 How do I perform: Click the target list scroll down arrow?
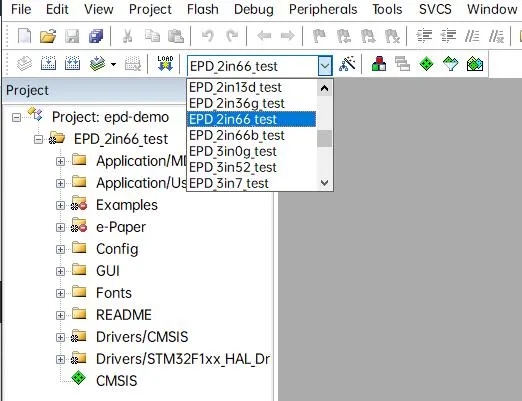[x=324, y=182]
